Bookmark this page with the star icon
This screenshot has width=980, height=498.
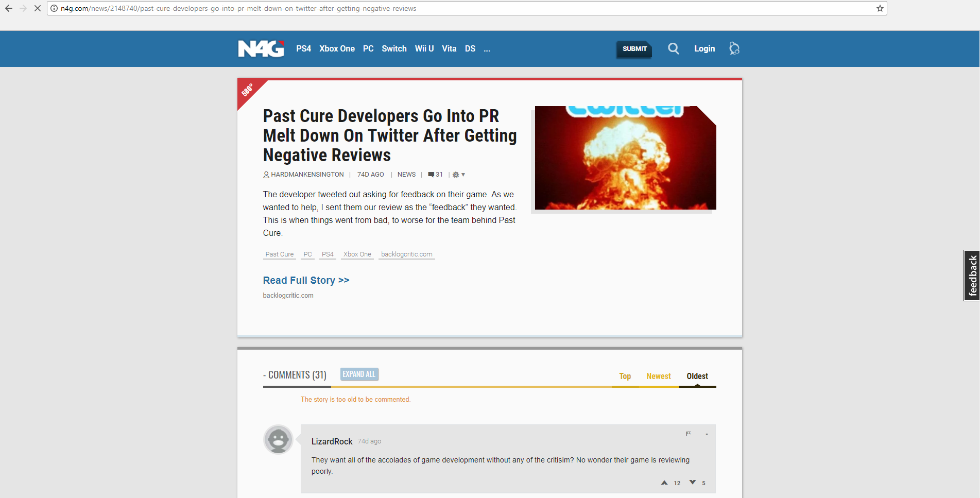click(880, 8)
